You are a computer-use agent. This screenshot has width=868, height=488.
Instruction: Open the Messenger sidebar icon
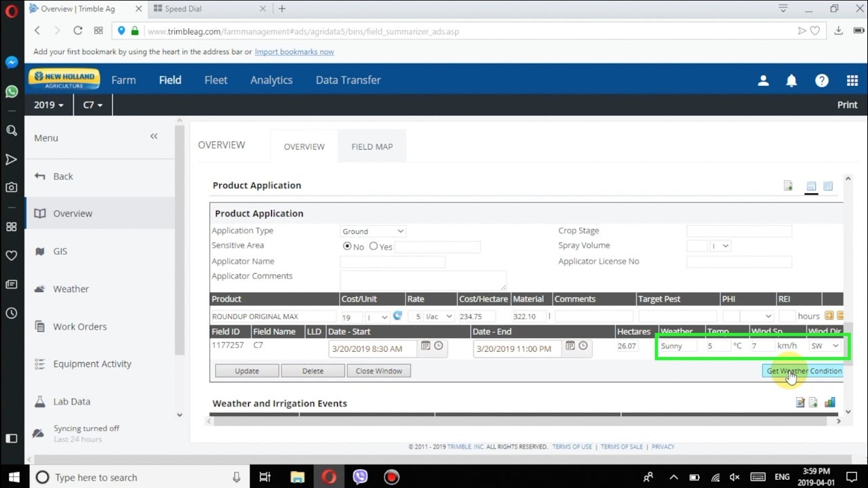pyautogui.click(x=12, y=62)
